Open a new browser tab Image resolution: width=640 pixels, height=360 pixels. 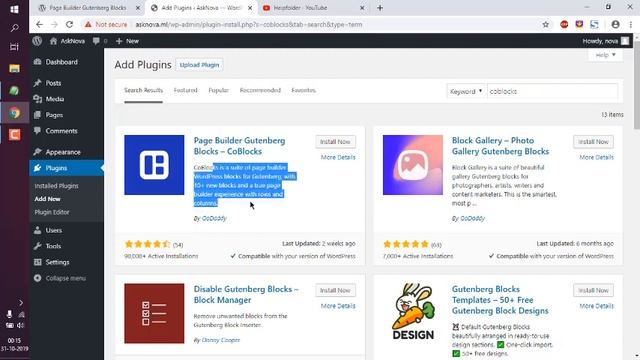[x=380, y=8]
